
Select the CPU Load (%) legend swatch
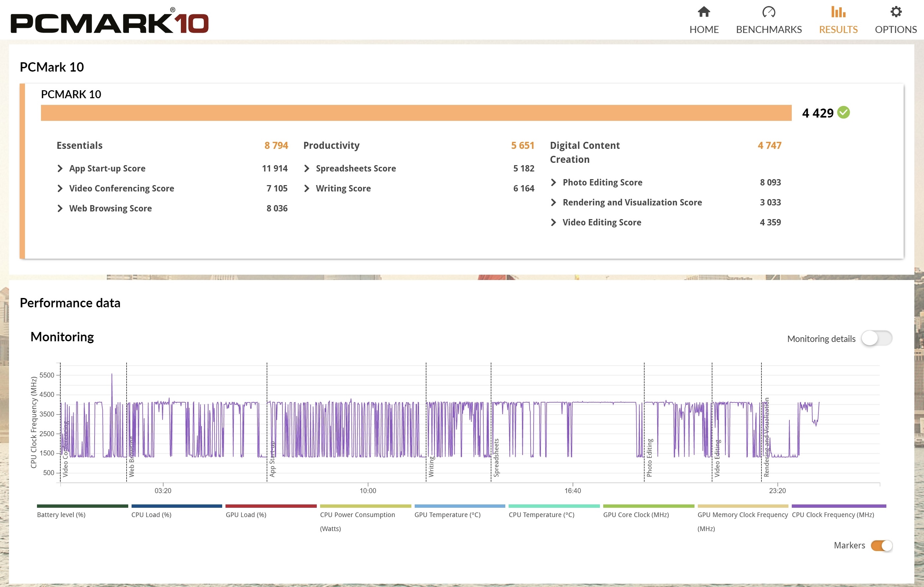point(177,506)
